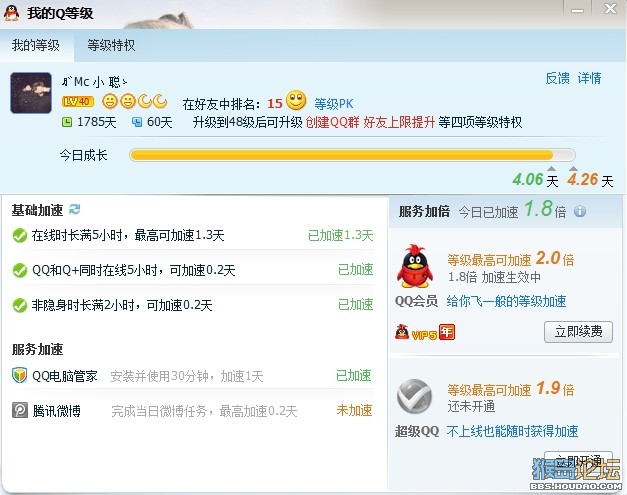
Task: Click the user avatar thumbnail
Action: (x=31, y=93)
